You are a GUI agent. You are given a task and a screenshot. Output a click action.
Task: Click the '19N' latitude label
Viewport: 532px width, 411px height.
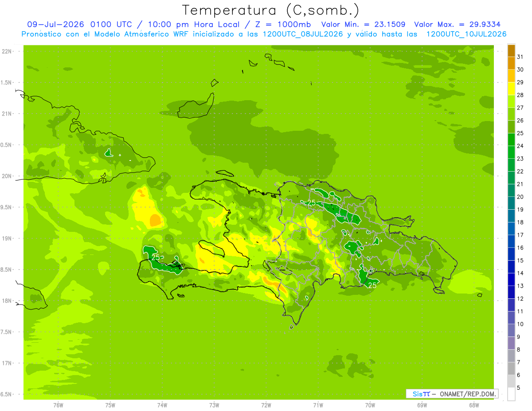pos(6,238)
